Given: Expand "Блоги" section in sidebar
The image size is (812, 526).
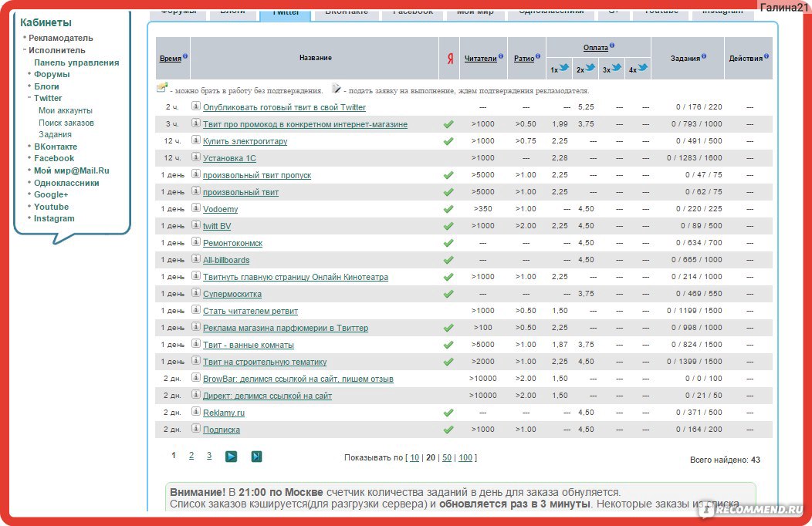Looking at the screenshot, I should [x=46, y=86].
